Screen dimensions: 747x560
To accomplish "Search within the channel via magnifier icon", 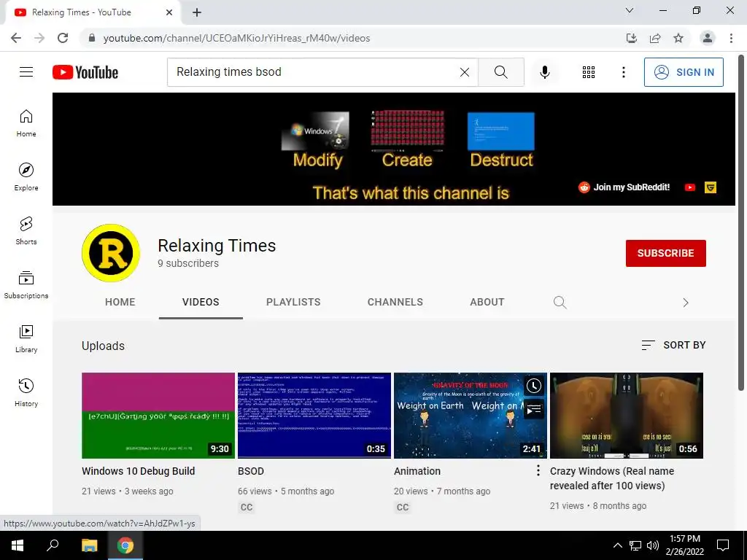I will 560,303.
